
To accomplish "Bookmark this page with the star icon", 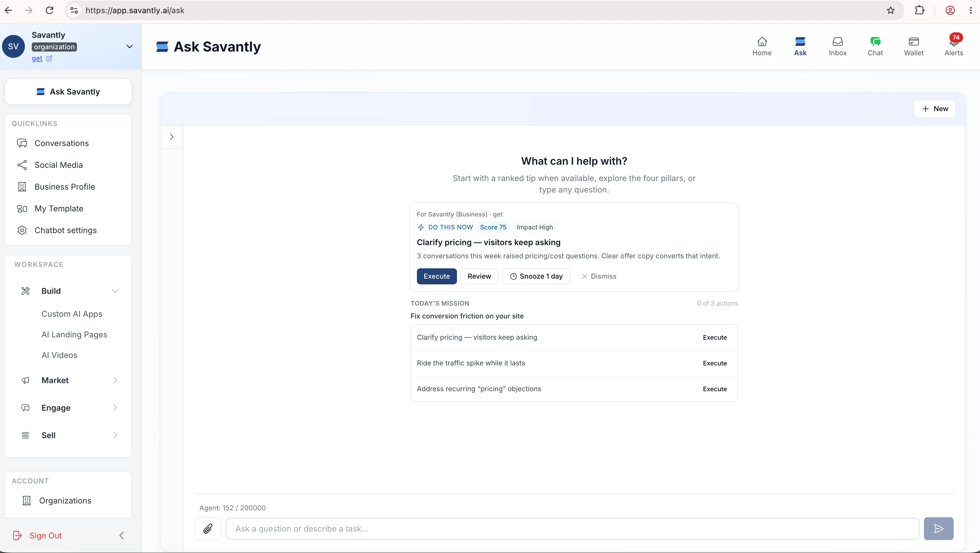I will click(891, 10).
